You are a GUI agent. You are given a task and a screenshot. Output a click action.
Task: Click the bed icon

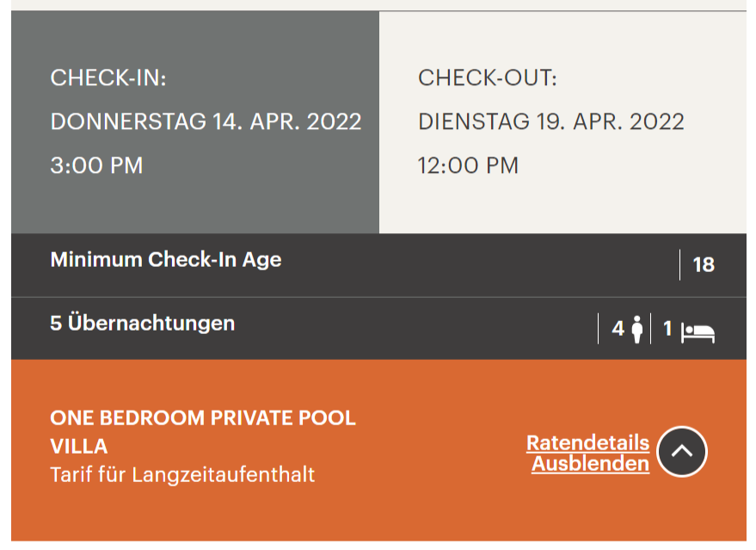coord(698,332)
